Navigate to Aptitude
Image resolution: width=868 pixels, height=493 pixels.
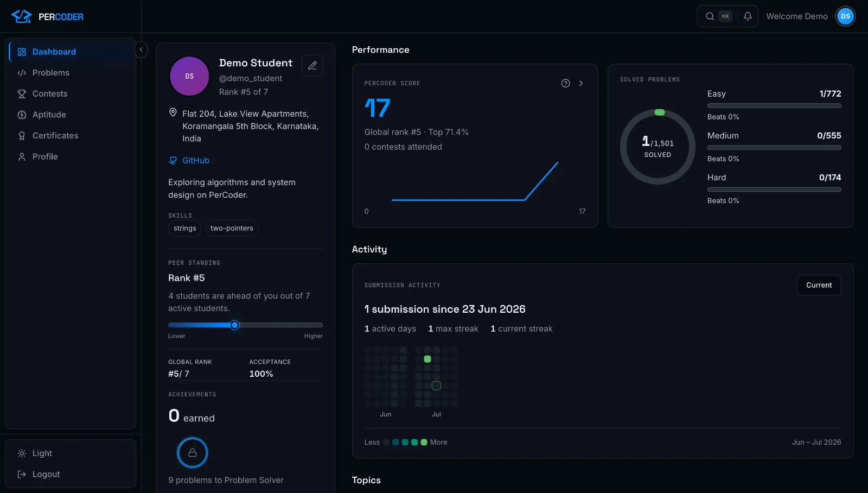(x=71, y=115)
